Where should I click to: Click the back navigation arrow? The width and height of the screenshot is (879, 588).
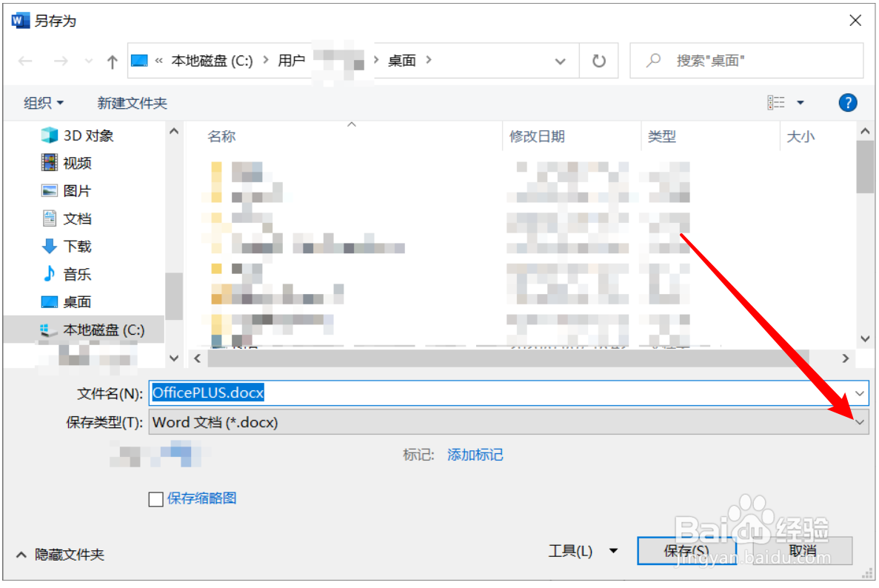click(24, 61)
